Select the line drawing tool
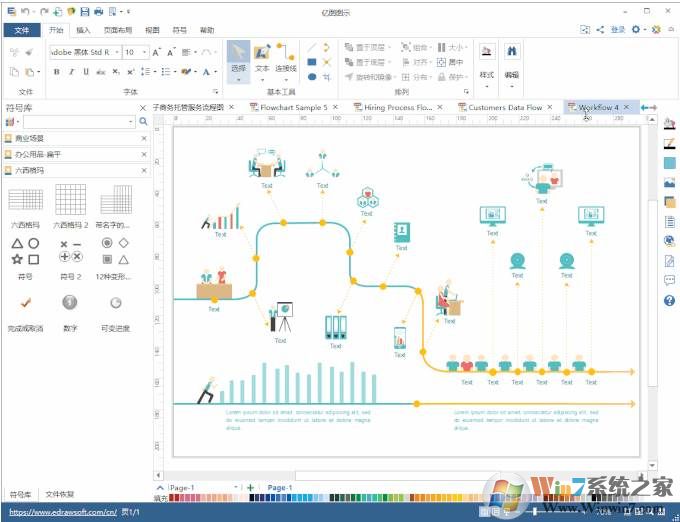680x522 pixels. pos(312,47)
